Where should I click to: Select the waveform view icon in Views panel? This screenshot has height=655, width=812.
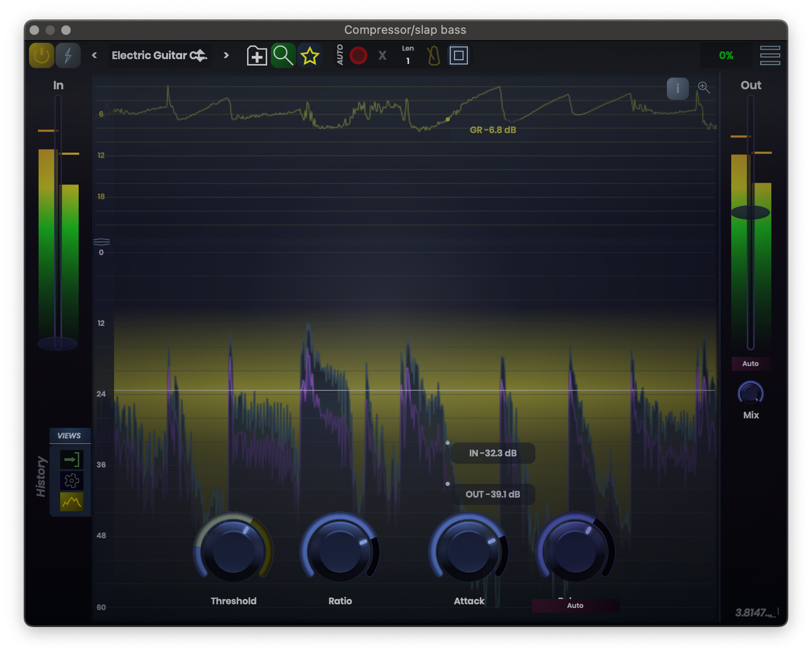(x=71, y=502)
